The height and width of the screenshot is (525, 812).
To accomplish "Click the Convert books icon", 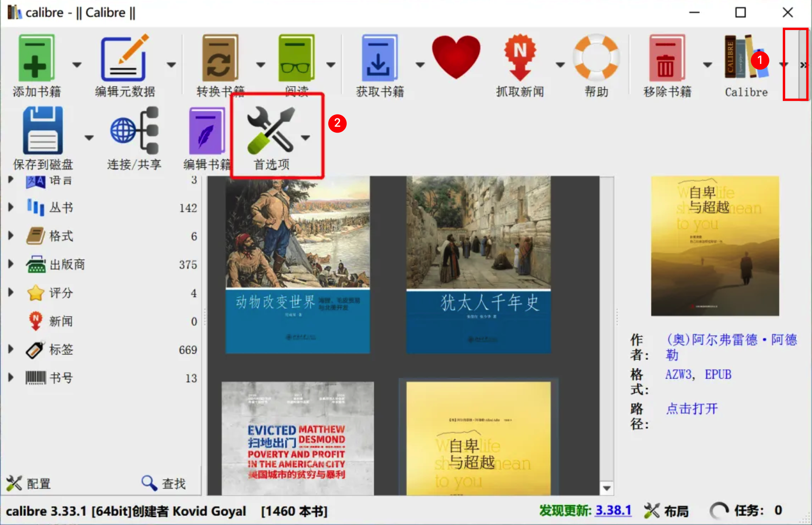I will pyautogui.click(x=220, y=58).
